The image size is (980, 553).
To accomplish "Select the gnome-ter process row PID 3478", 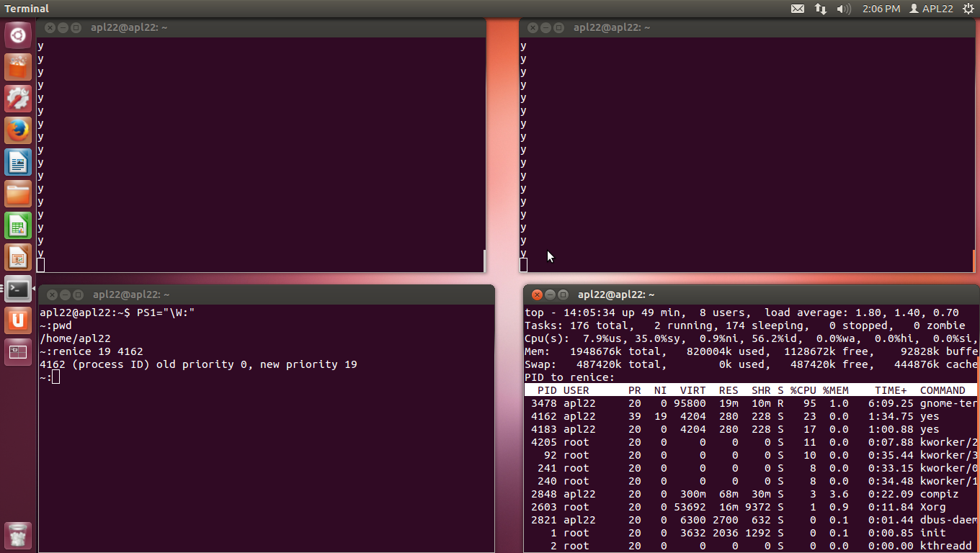I will click(751, 403).
